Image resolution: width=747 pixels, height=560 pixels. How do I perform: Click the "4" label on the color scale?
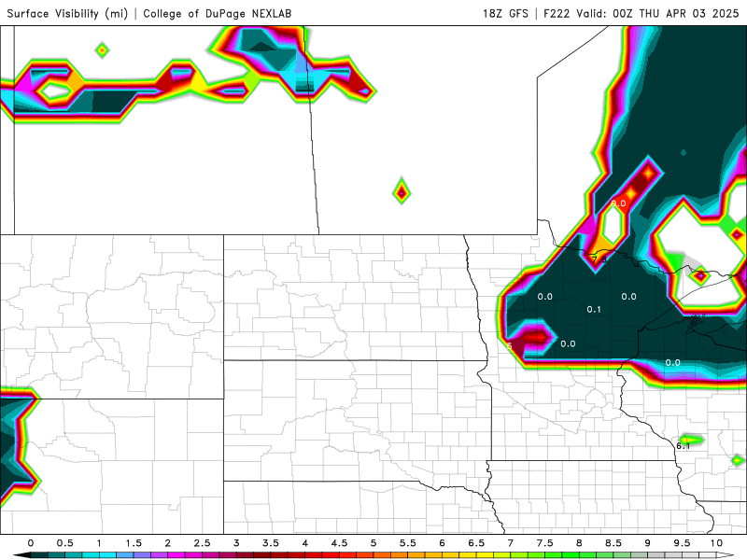pyautogui.click(x=305, y=543)
